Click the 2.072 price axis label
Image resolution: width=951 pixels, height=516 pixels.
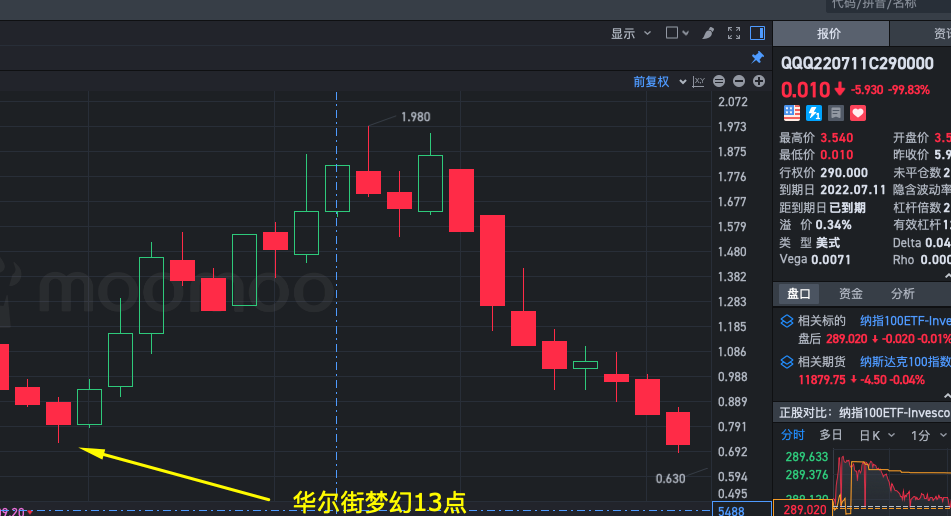(x=733, y=102)
